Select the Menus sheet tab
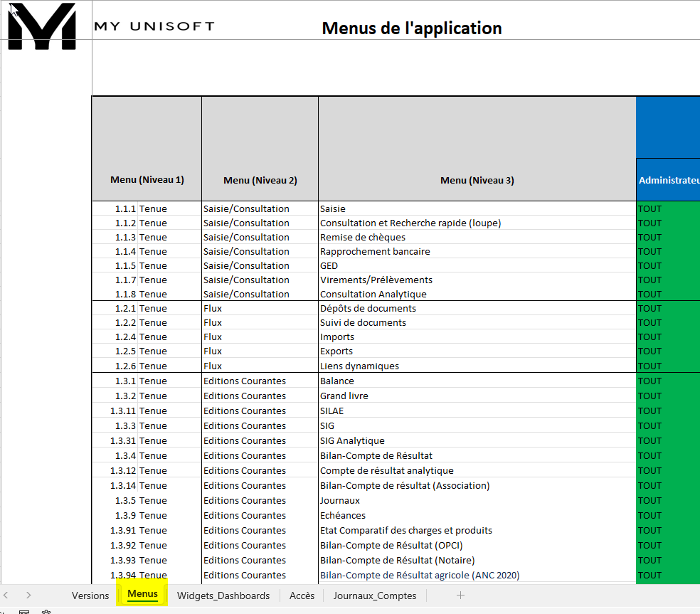700x614 pixels. point(142,594)
